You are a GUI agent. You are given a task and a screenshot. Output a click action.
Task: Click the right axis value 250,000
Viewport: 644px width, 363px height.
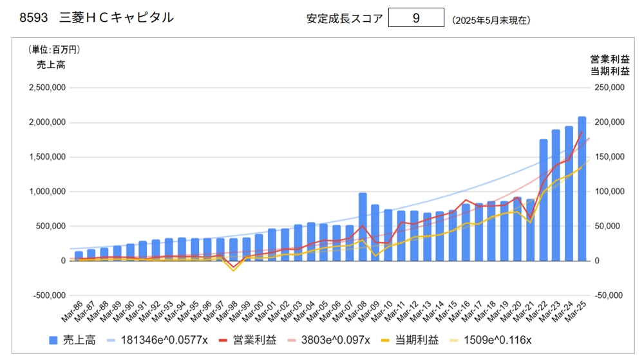click(609, 88)
